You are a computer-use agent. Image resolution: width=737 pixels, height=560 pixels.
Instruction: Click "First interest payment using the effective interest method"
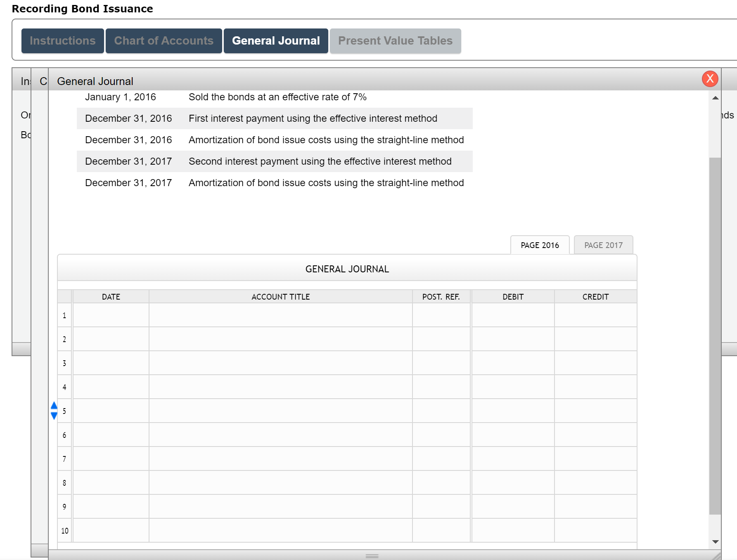(313, 118)
